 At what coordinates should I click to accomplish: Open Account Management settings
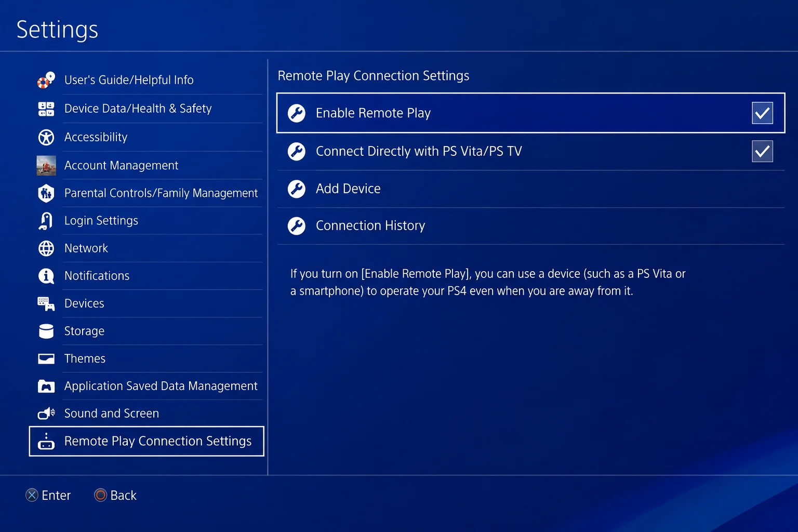click(147, 165)
